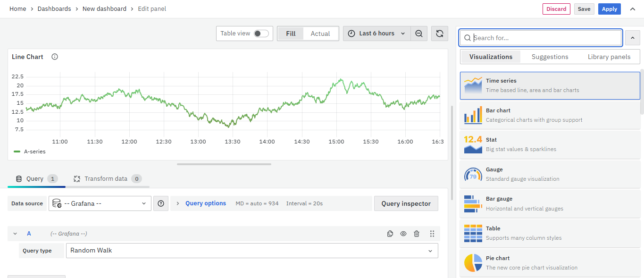
Task: Click the Line Chart info icon
Action: (x=55, y=57)
